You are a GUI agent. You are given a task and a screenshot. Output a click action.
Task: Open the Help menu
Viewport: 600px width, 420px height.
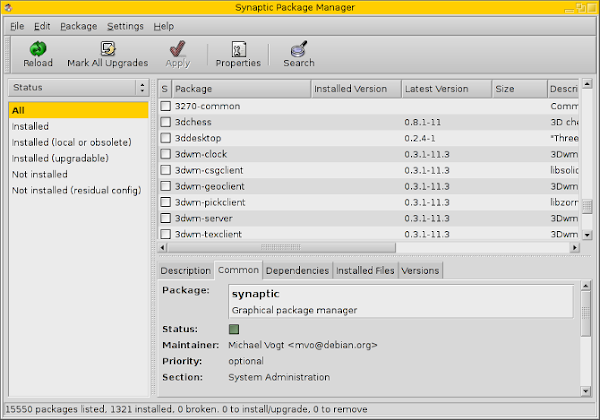coord(164,26)
